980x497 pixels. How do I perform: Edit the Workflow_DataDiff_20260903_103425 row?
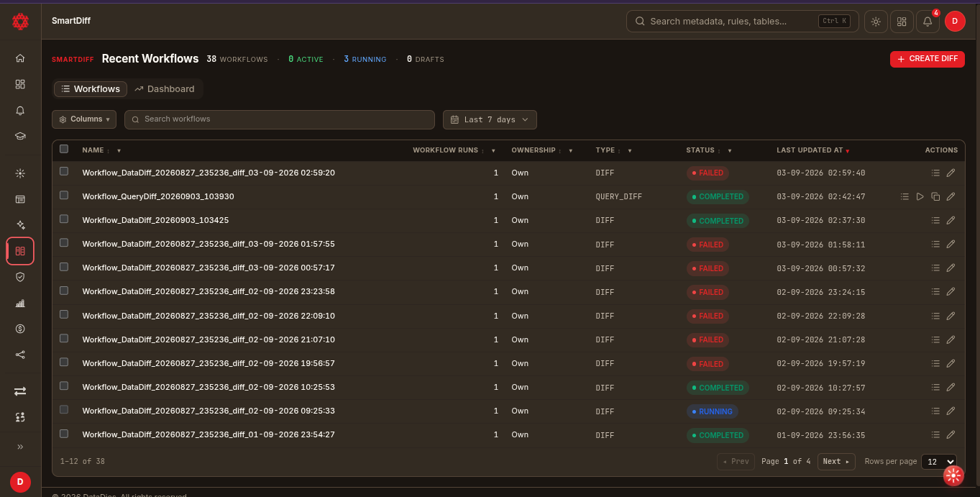click(x=951, y=220)
